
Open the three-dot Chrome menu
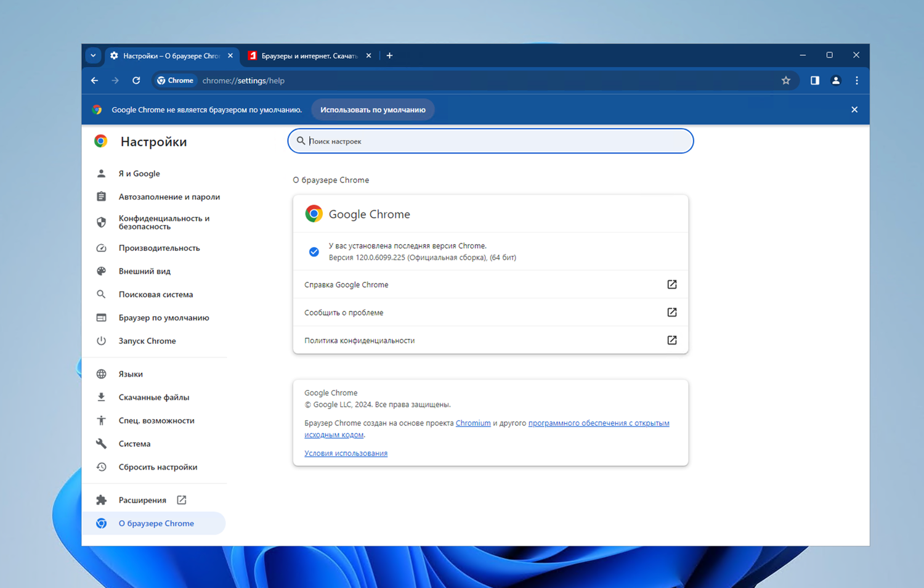pos(857,81)
